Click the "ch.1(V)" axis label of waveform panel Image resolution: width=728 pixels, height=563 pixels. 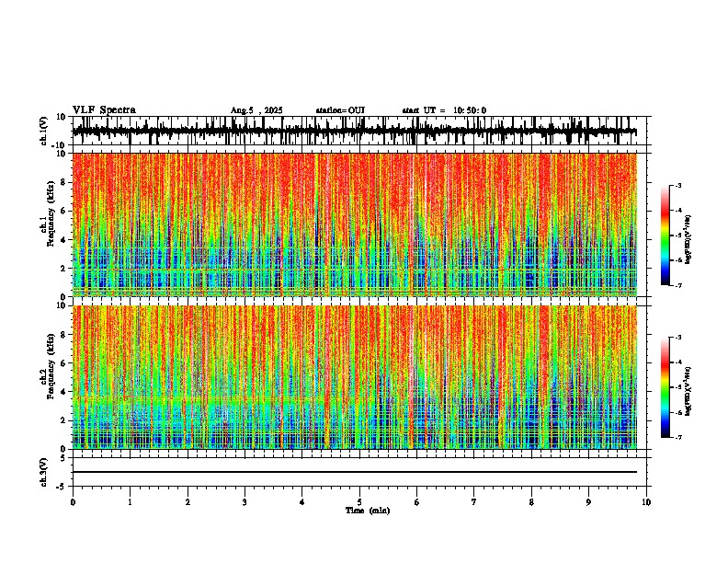44,131
